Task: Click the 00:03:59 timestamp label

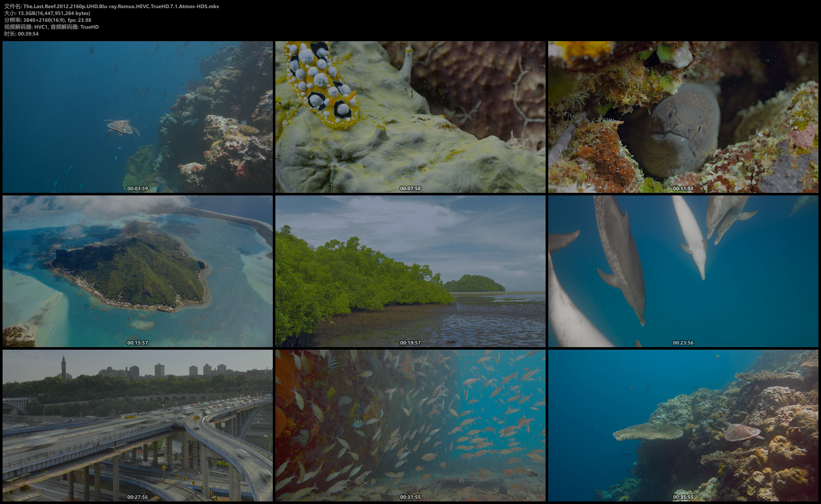Action: (137, 189)
